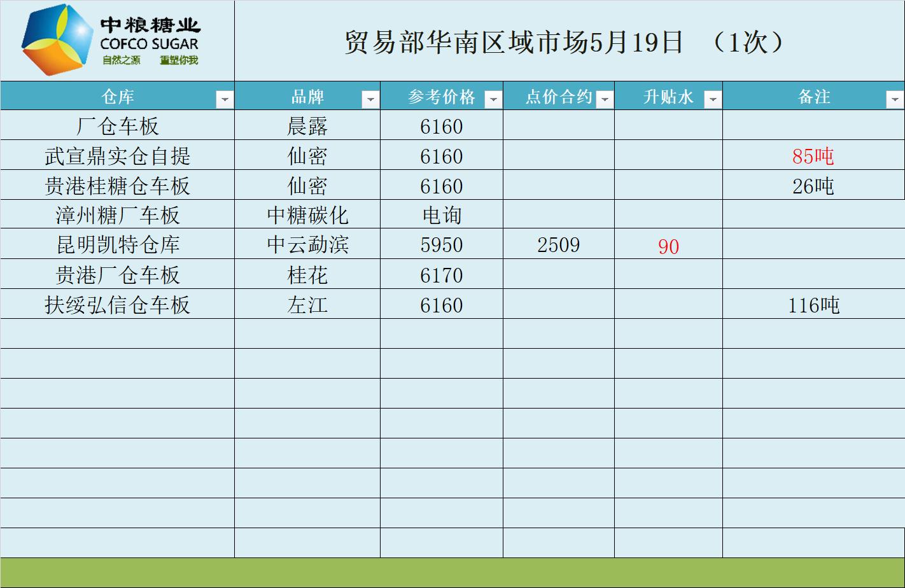Click the 6170 reference price cell
This screenshot has height=588, width=905.
442,275
